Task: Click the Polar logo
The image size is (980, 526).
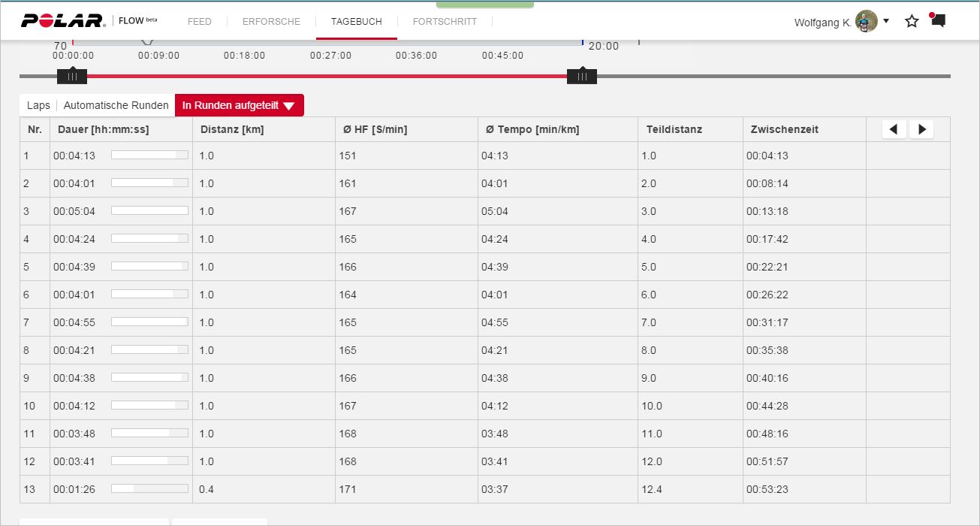Action: pos(63,21)
